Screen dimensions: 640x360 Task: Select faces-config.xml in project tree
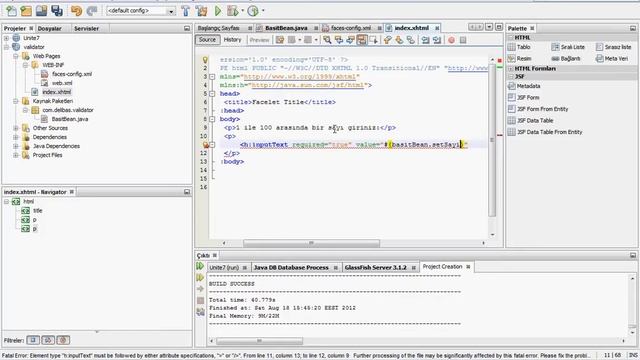pos(72,74)
